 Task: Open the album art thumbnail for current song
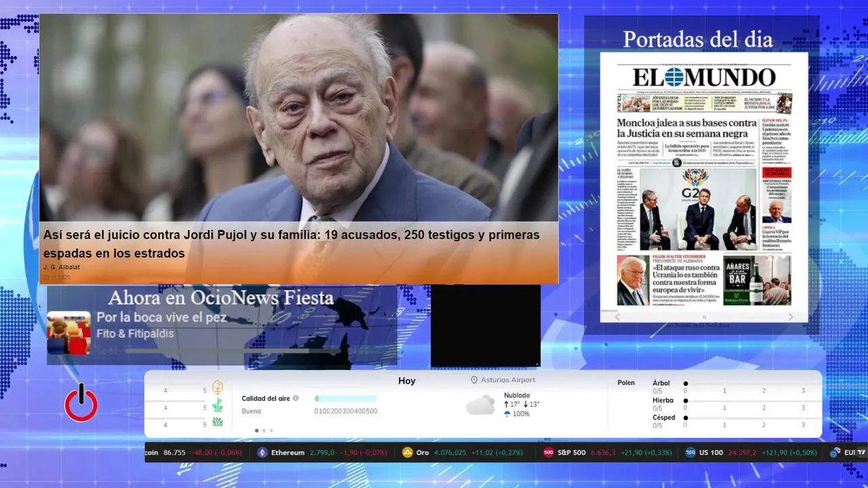point(68,333)
